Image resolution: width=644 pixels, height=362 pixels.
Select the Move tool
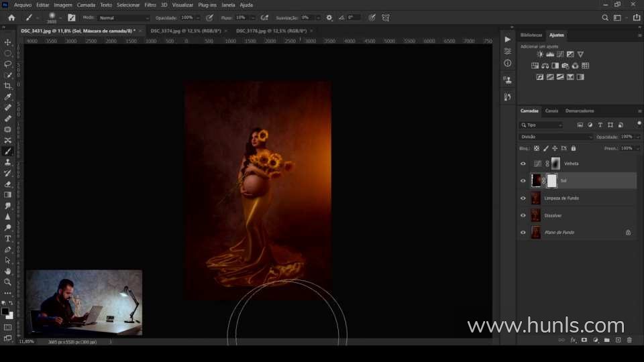pyautogui.click(x=8, y=42)
